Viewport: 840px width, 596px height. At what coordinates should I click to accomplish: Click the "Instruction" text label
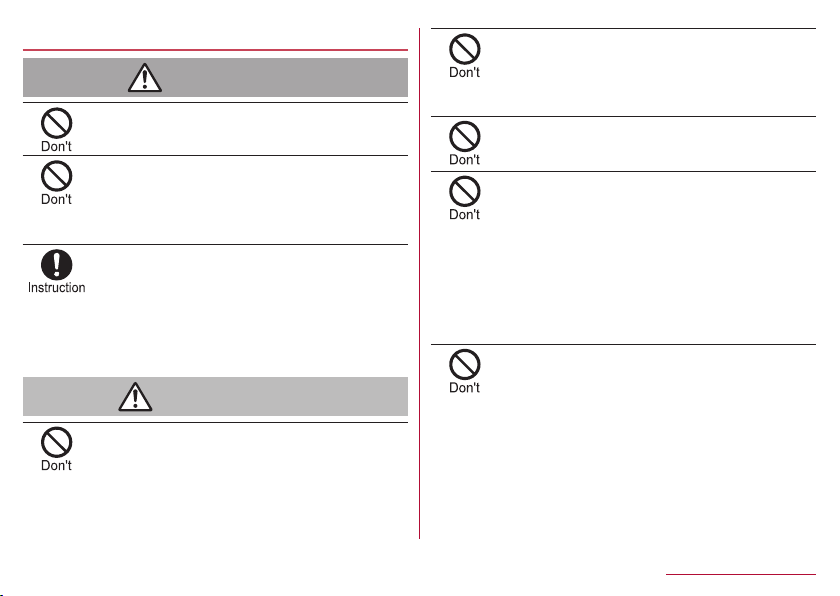point(56,288)
